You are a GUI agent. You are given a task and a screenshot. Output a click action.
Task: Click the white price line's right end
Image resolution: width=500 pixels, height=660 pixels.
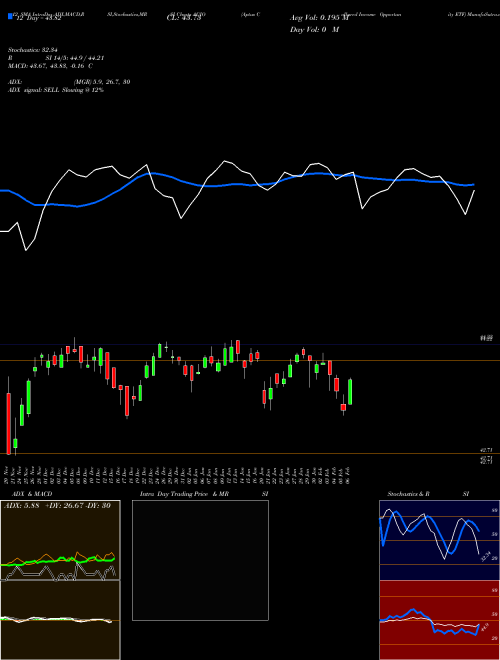(474, 191)
